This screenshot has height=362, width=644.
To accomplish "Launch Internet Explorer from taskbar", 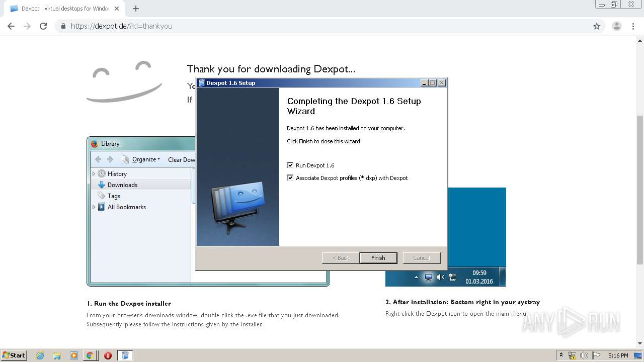I will 40,355.
